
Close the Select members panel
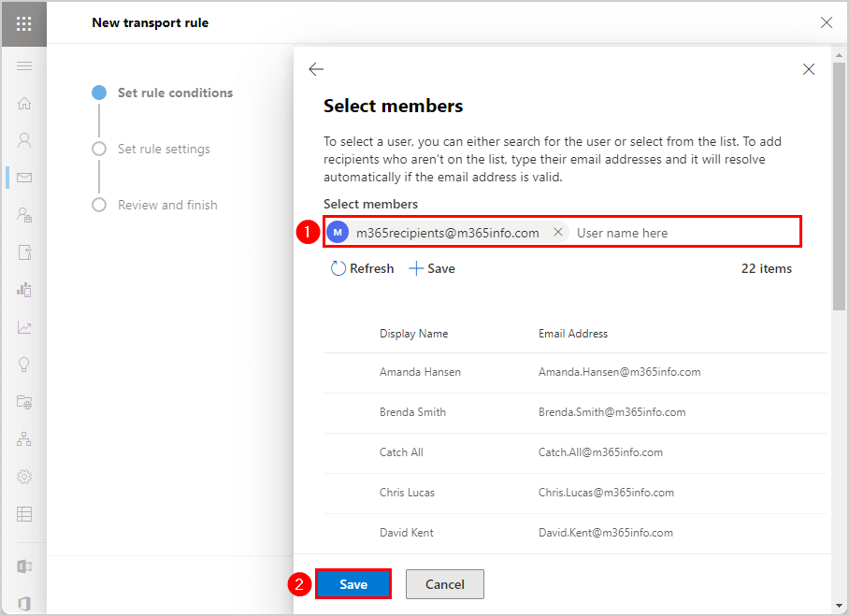click(x=809, y=69)
